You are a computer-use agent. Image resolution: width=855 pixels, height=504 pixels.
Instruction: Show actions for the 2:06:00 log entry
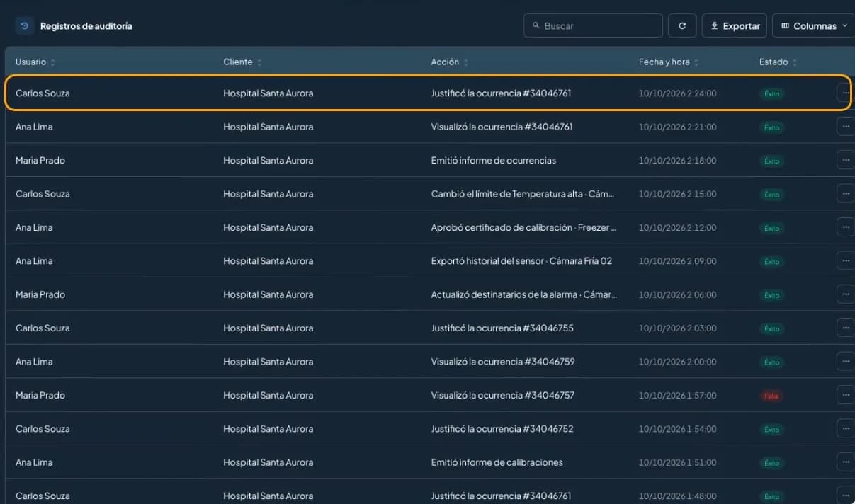click(x=845, y=294)
